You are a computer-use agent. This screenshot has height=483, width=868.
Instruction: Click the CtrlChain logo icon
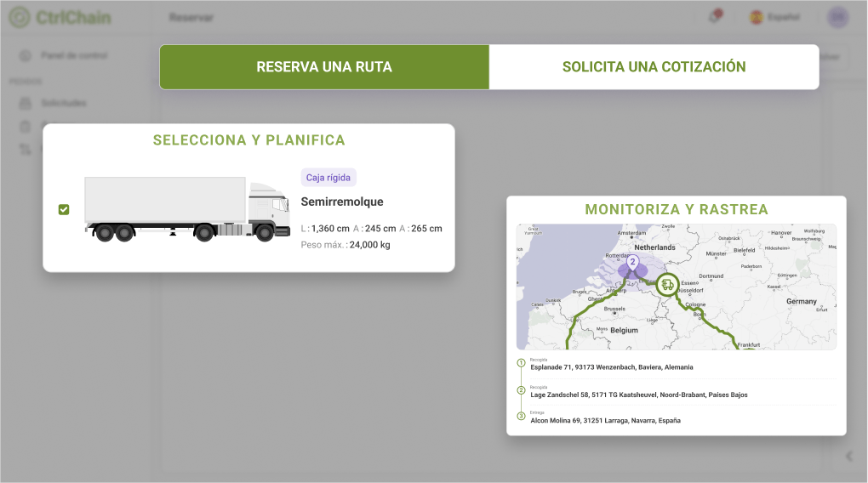click(20, 17)
